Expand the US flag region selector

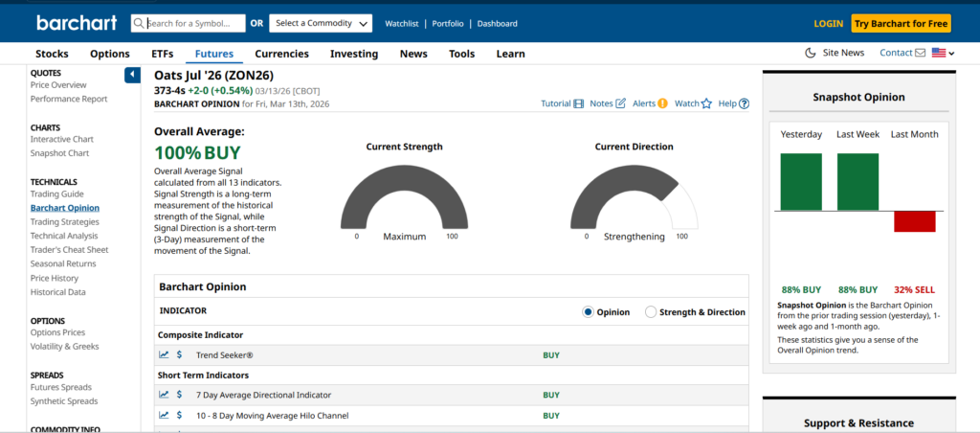point(943,53)
